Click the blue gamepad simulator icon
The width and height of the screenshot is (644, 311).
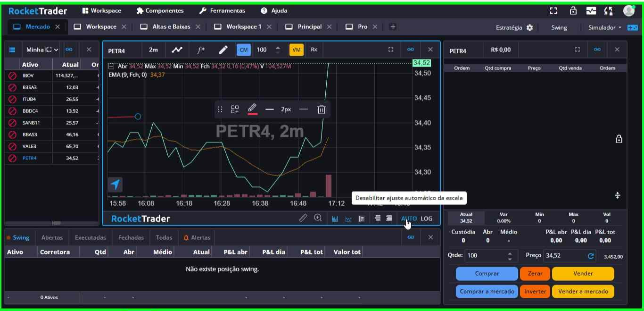coord(632,27)
